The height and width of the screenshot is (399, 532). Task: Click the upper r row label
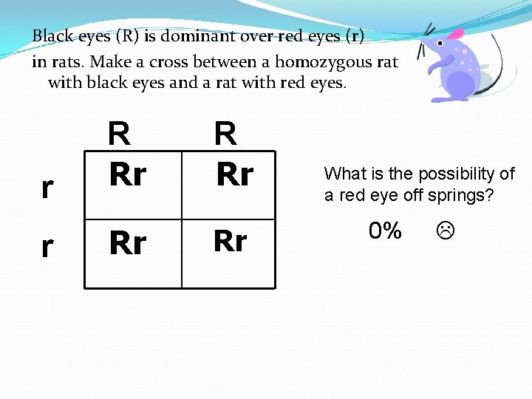tap(47, 188)
